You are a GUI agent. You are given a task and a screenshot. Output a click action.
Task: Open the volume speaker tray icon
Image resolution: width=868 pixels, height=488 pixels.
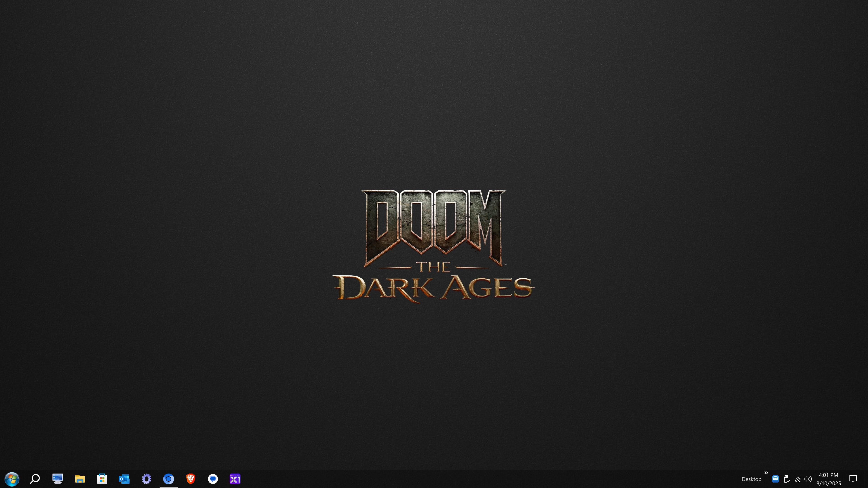tap(808, 479)
